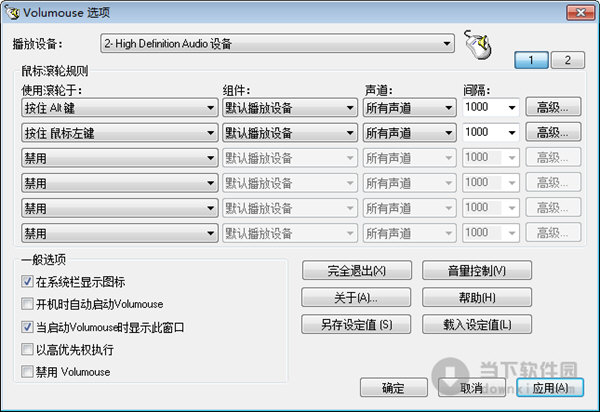Switch to page tab 1
This screenshot has height=412, width=600.
point(531,60)
